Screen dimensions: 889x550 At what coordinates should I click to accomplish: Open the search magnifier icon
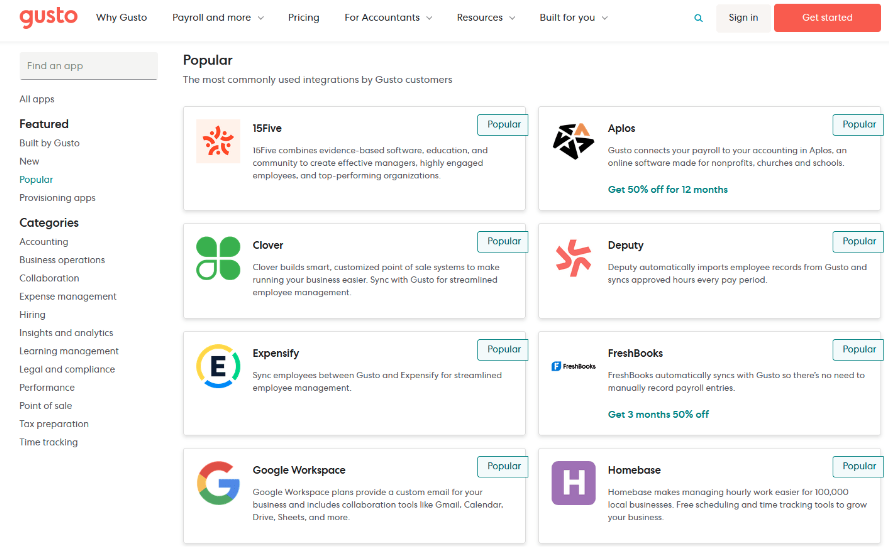[x=698, y=18]
